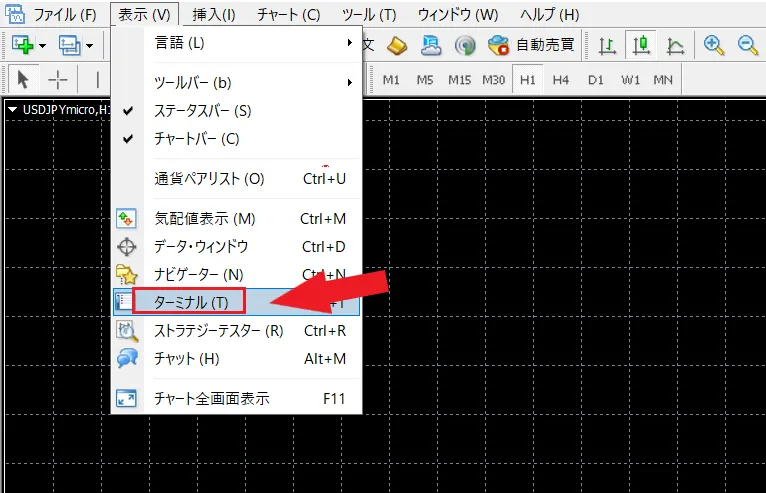
Task: Select the H4 timeframe
Action: pos(561,80)
